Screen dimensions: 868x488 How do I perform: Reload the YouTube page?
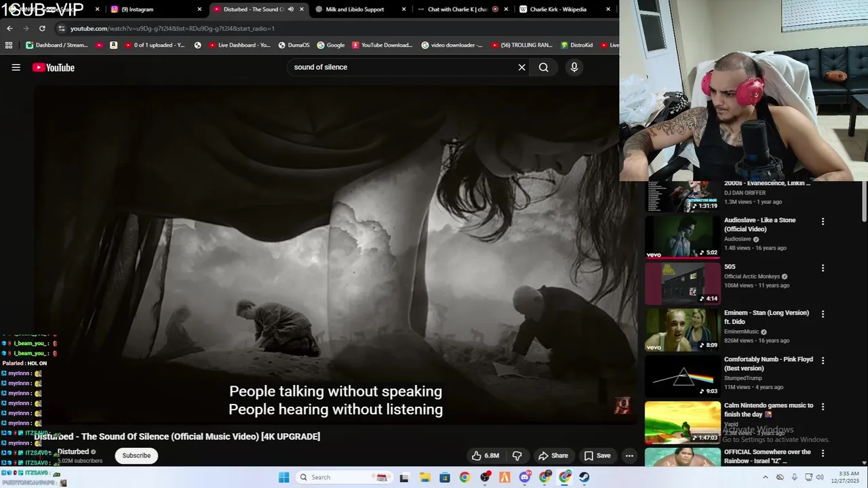(x=42, y=28)
